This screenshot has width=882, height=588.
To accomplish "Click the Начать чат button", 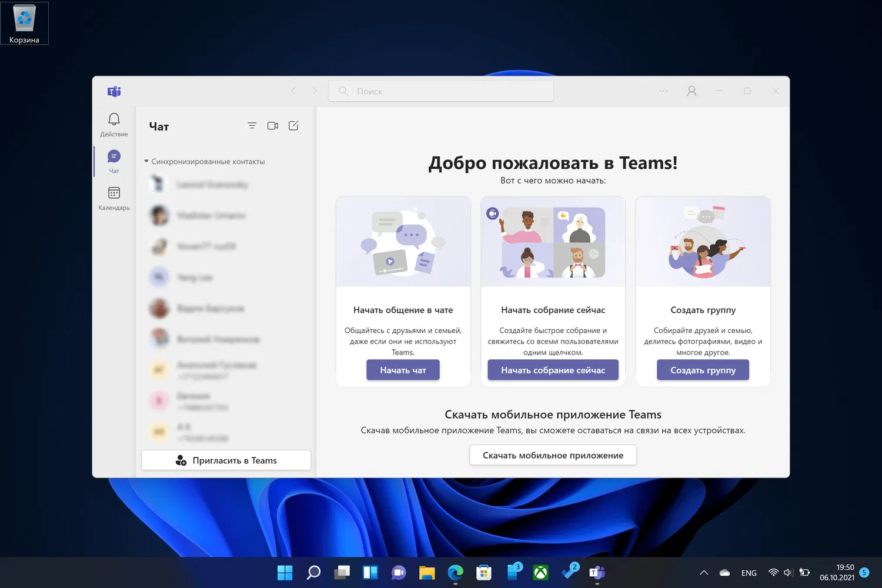I will point(403,370).
